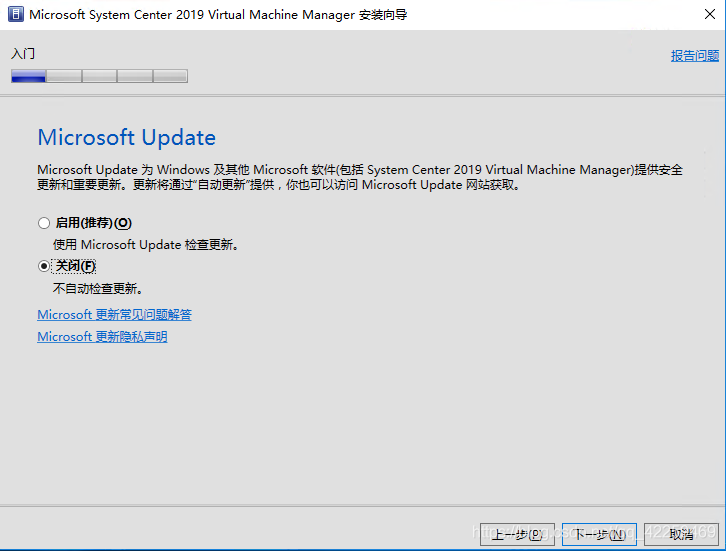Click the text 使用 Microsoft Update 检查更新

click(x=146, y=244)
